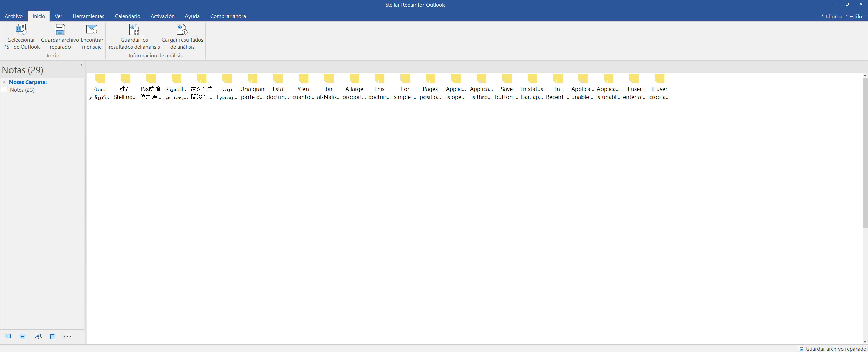Select the 'A large proport...' note
Viewport: 868px width, 352px height.
(x=354, y=87)
